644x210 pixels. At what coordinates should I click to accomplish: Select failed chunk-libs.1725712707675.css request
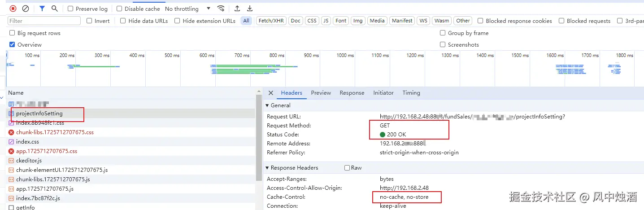tap(131, 132)
